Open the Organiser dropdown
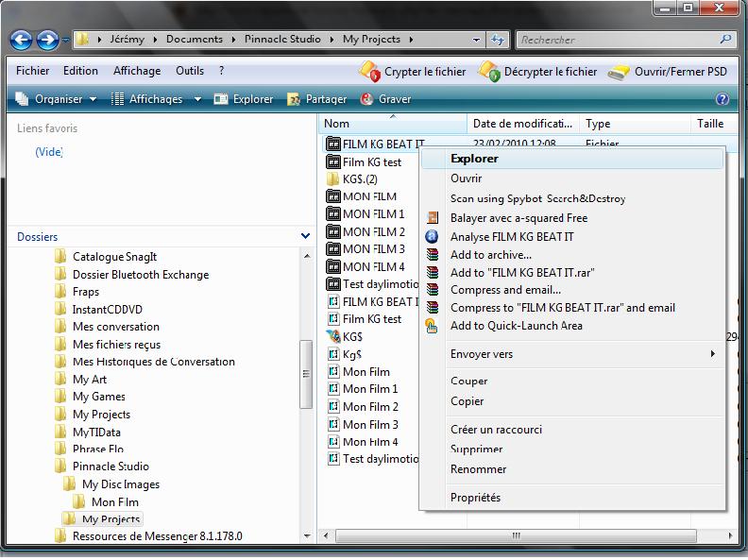 57,99
